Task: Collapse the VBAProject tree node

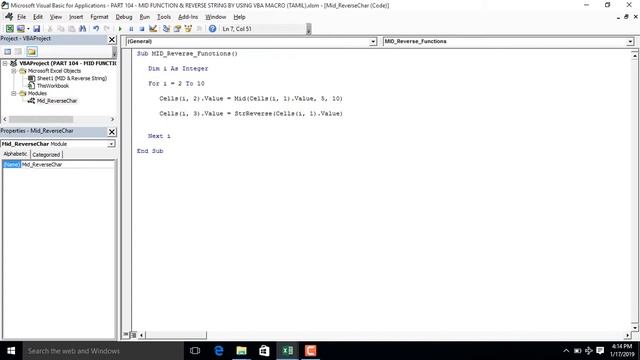Action: click(x=5, y=63)
